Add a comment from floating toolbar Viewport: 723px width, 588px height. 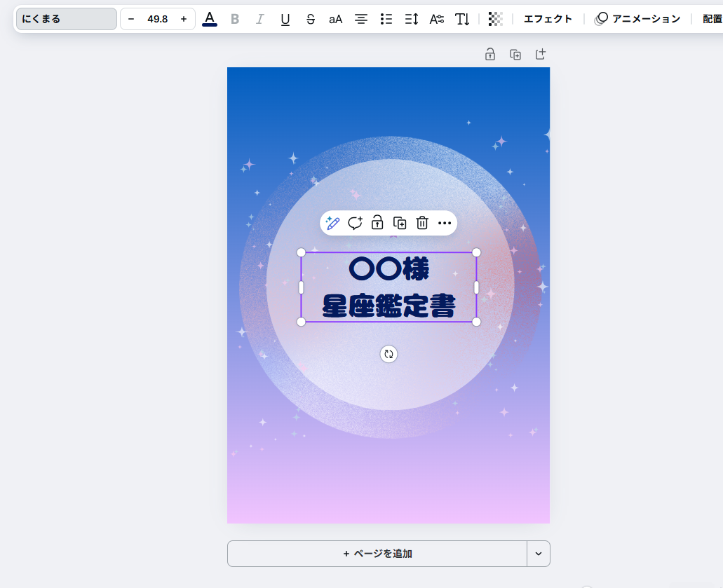coord(355,223)
